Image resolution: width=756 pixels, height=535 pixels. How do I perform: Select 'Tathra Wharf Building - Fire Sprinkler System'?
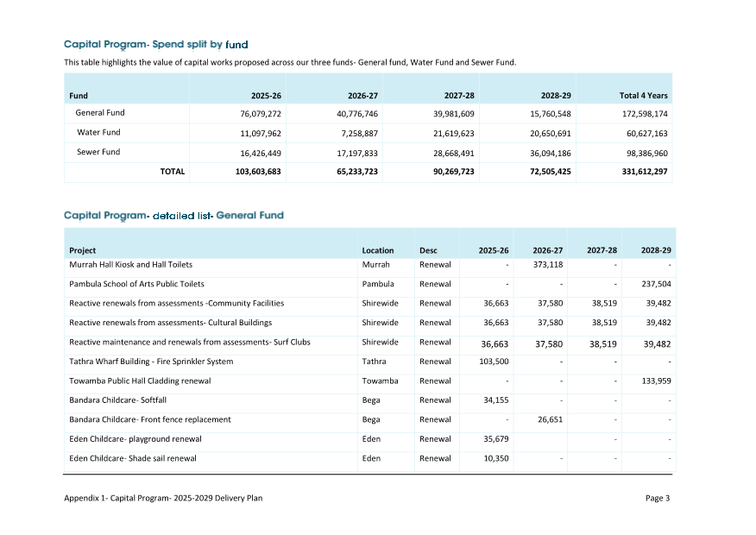coord(151,362)
